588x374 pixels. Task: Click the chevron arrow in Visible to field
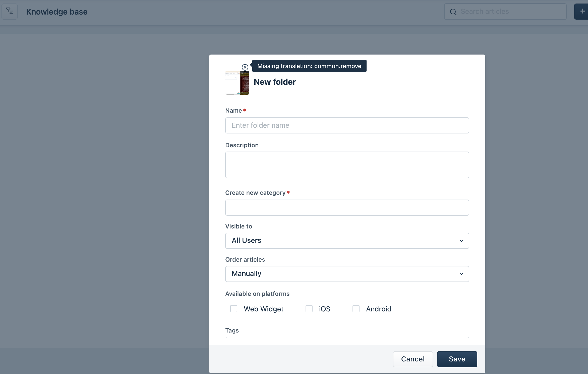(461, 241)
